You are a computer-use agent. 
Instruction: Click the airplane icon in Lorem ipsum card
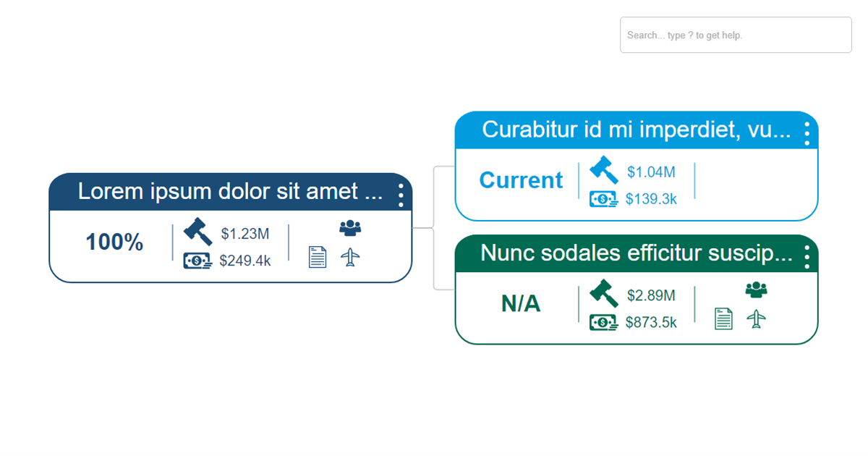click(x=350, y=257)
